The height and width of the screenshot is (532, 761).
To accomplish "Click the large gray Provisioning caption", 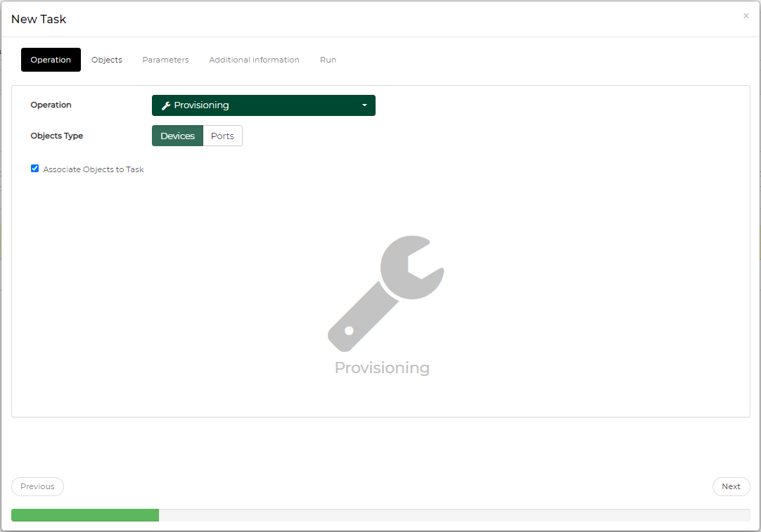I will (382, 368).
